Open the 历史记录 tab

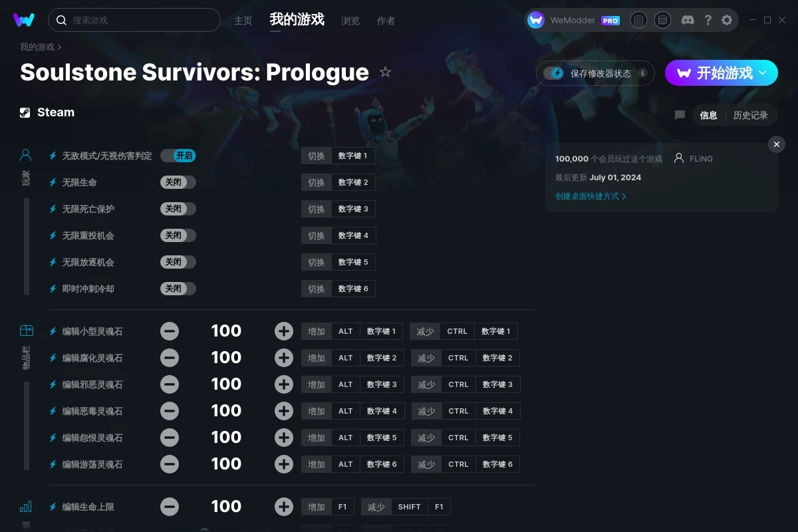tap(750, 115)
